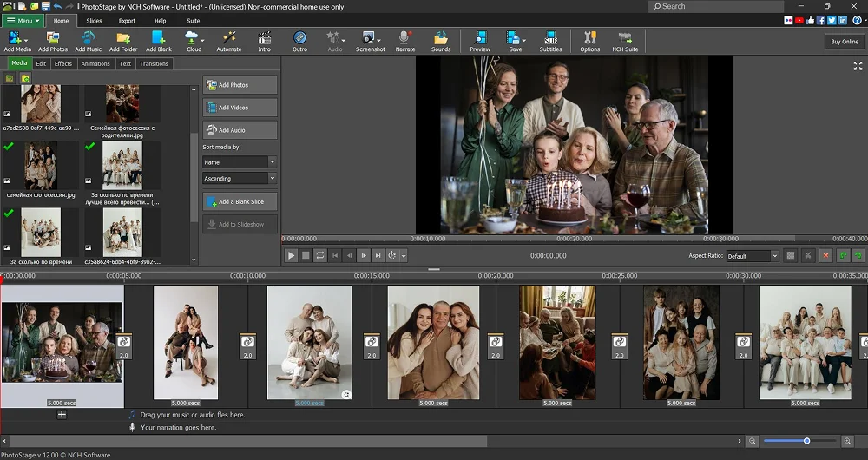Image resolution: width=868 pixels, height=460 pixels.
Task: Click the Intro clapperboard icon
Action: pyautogui.click(x=265, y=41)
